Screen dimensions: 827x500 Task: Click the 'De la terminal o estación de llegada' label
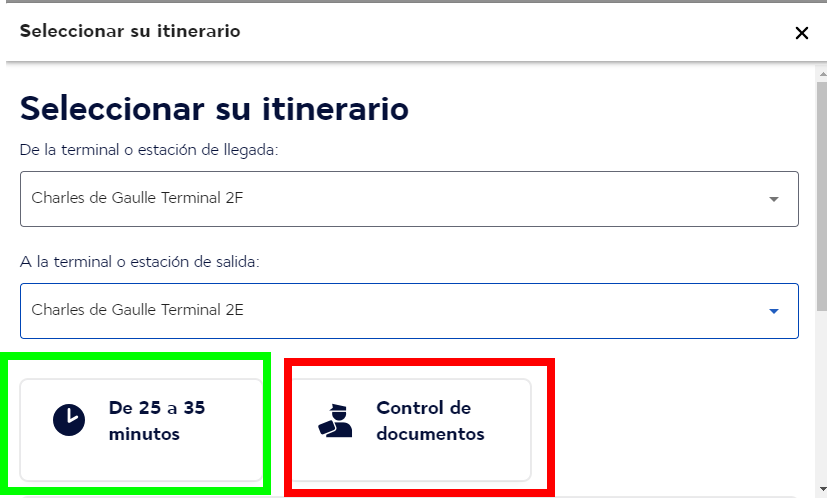pos(149,150)
